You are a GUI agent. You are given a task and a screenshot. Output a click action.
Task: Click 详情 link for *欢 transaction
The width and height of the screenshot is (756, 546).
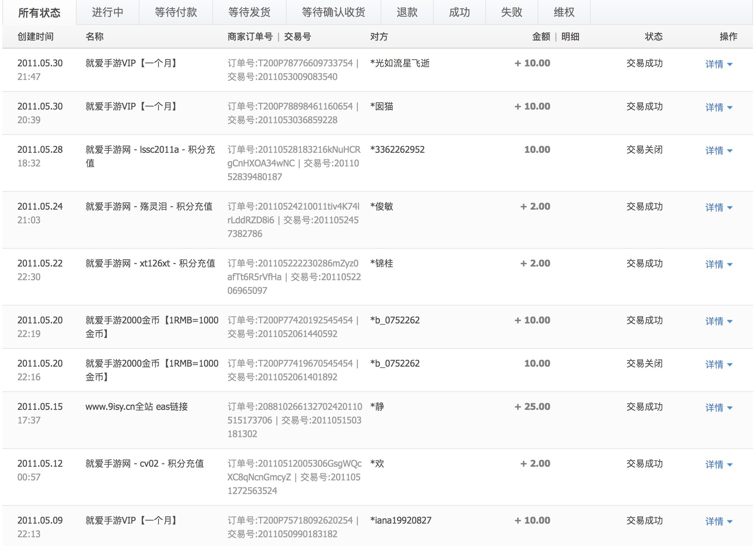tap(714, 464)
